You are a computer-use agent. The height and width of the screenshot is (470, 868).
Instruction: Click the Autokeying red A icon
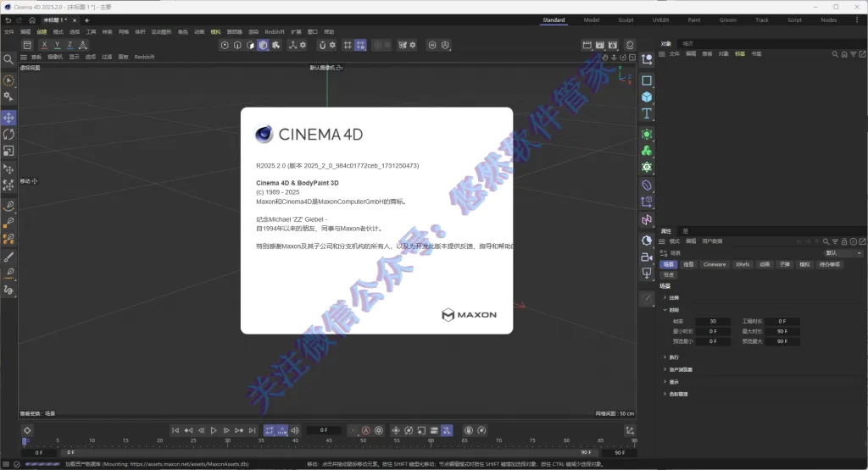coord(366,430)
